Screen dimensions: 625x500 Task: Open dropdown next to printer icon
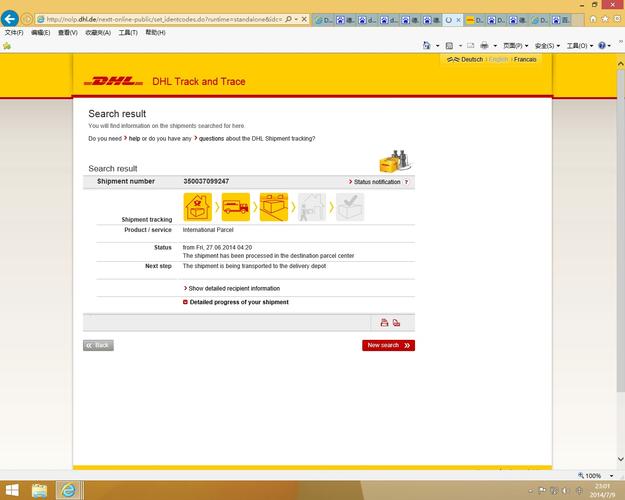pos(495,46)
